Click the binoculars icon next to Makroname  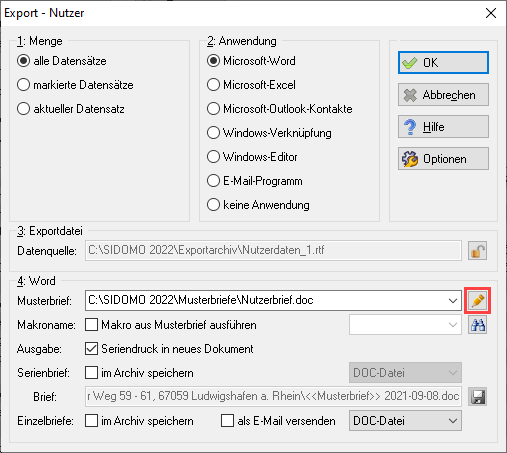tap(477, 325)
